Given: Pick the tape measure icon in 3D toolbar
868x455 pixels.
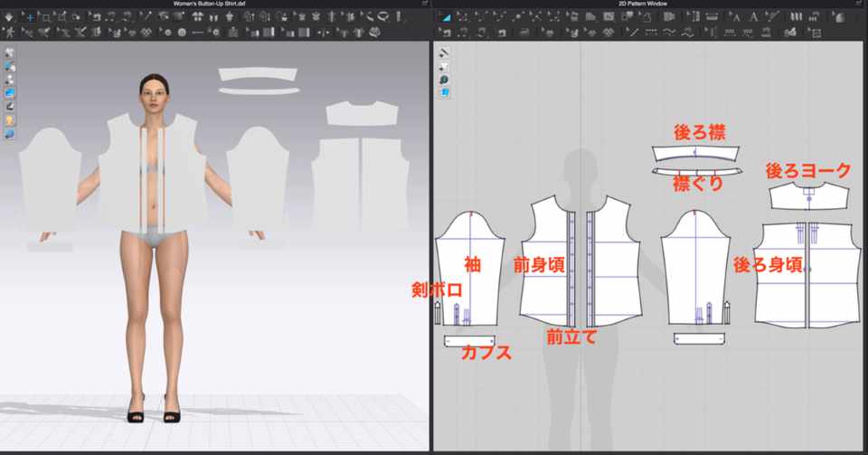Looking at the screenshot, I should pos(383,17).
